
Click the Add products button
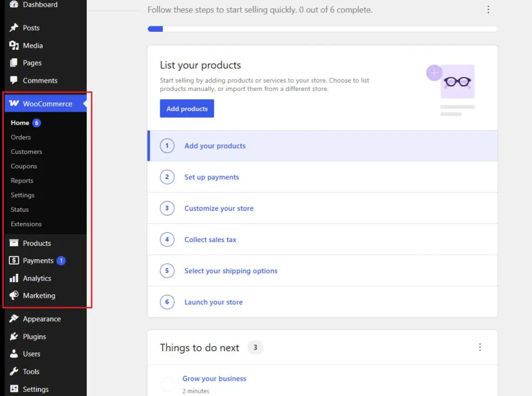[187, 109]
